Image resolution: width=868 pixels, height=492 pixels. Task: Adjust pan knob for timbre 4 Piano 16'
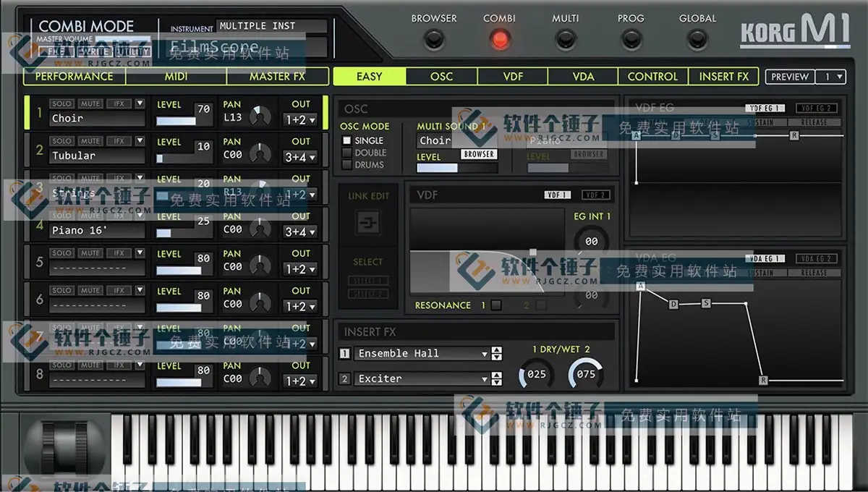coord(259,229)
